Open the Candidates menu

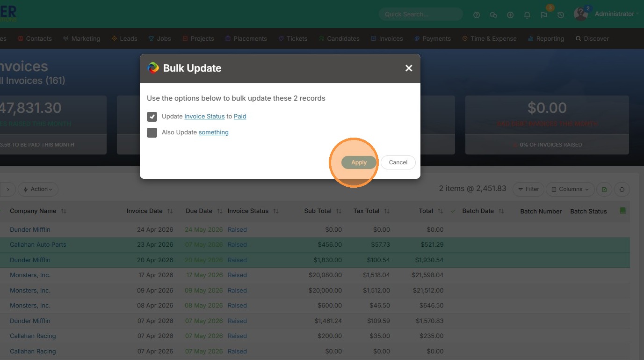click(339, 38)
